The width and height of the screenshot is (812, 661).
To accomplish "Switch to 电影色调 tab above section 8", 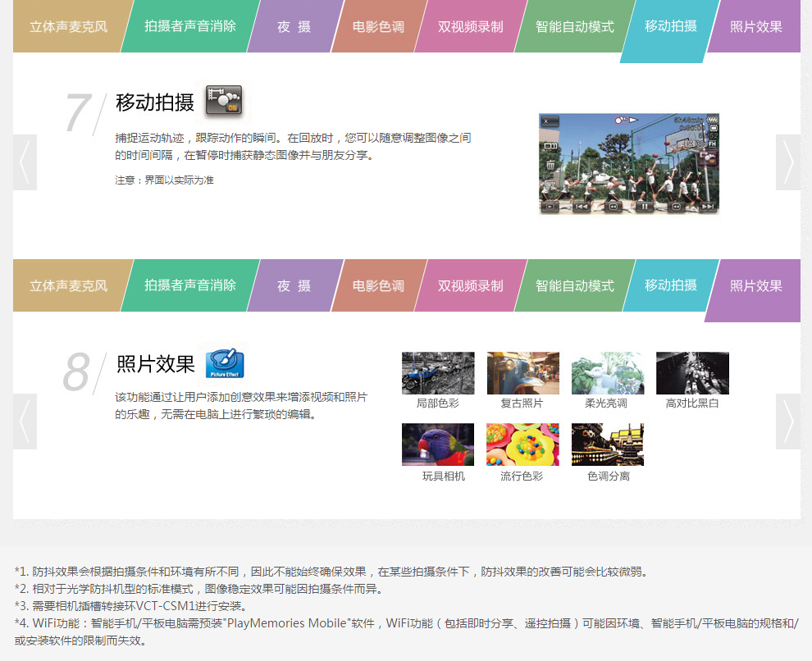I will (x=378, y=286).
